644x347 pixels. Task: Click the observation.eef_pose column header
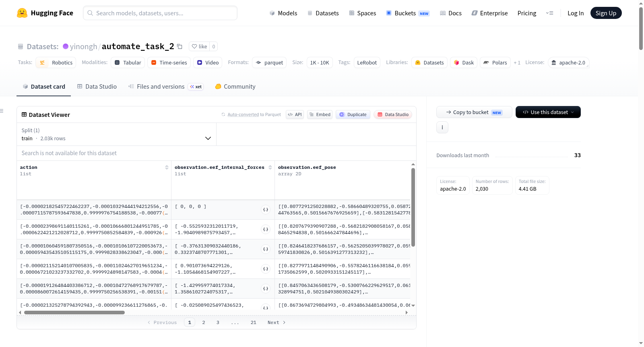click(x=307, y=167)
